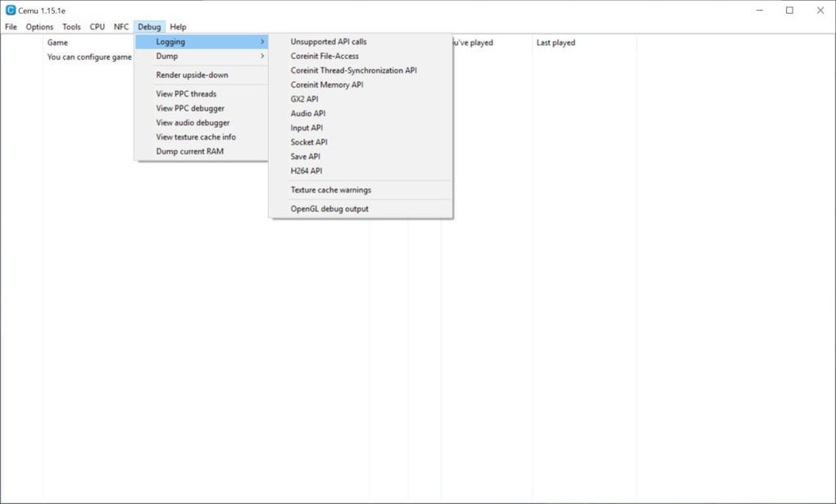The image size is (836, 504).
Task: Maximize the Cemu window
Action: coord(789,10)
